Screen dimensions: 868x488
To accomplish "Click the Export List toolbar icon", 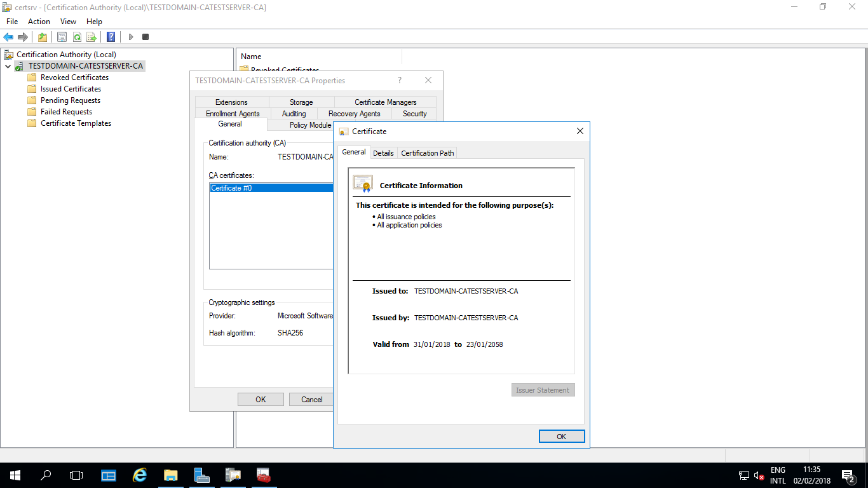I will point(92,37).
